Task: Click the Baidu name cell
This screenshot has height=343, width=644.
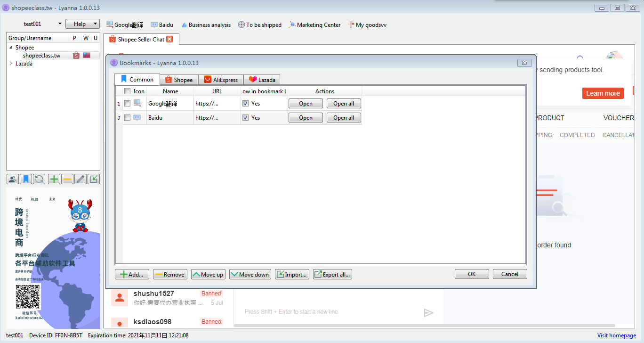Action: click(170, 118)
